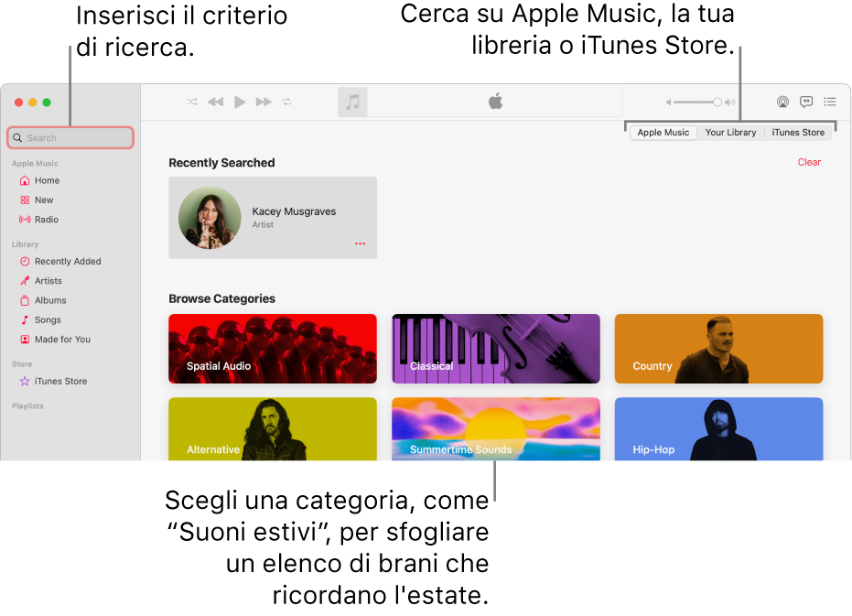The width and height of the screenshot is (852, 616).
Task: Click into the Search field
Action: point(70,137)
